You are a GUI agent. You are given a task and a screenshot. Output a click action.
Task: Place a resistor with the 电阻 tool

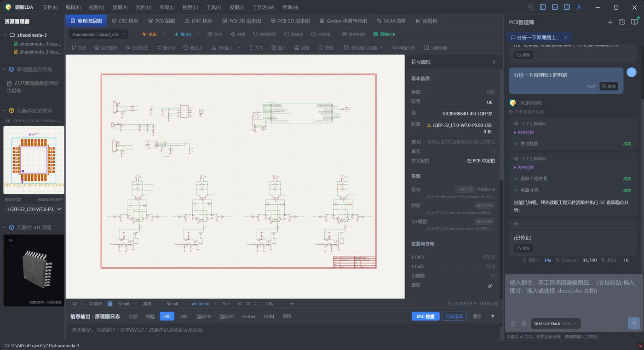[149, 34]
